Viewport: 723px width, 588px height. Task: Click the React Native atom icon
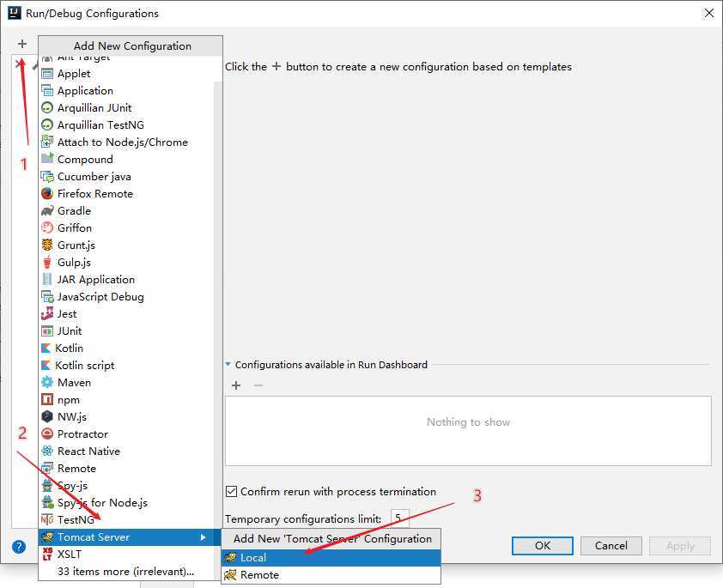click(47, 452)
